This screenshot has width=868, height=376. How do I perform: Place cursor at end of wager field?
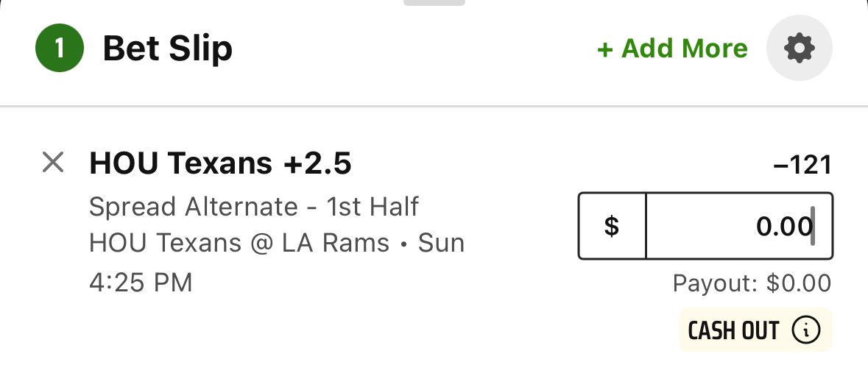[x=812, y=226]
